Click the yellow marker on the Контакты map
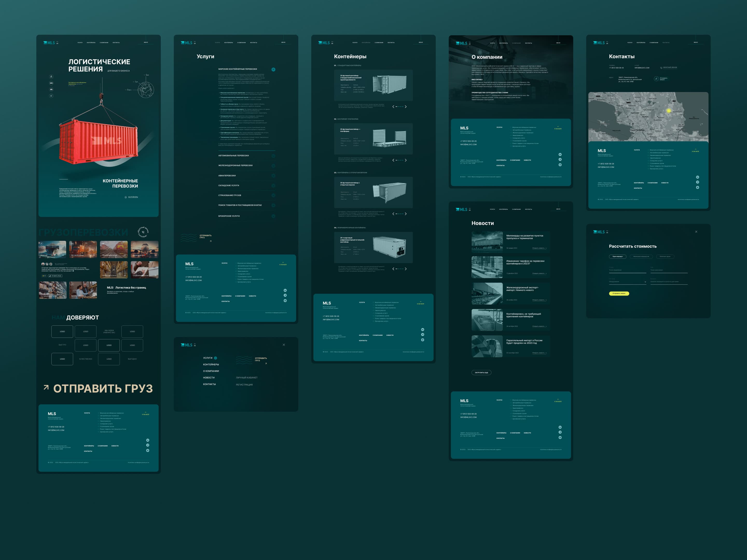This screenshot has width=747, height=560. pos(669,110)
